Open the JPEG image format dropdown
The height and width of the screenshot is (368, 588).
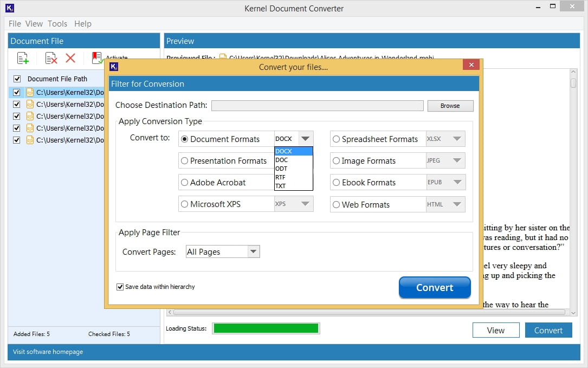pyautogui.click(x=457, y=160)
